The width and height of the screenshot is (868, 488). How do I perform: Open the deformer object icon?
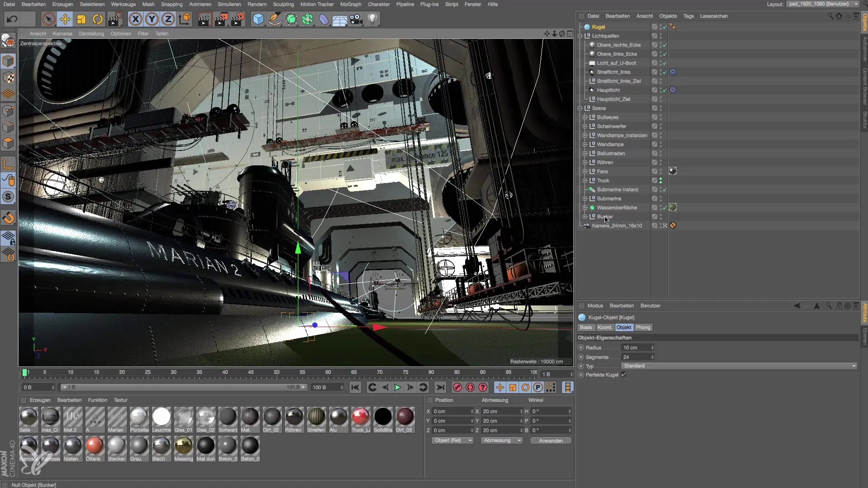[x=324, y=19]
